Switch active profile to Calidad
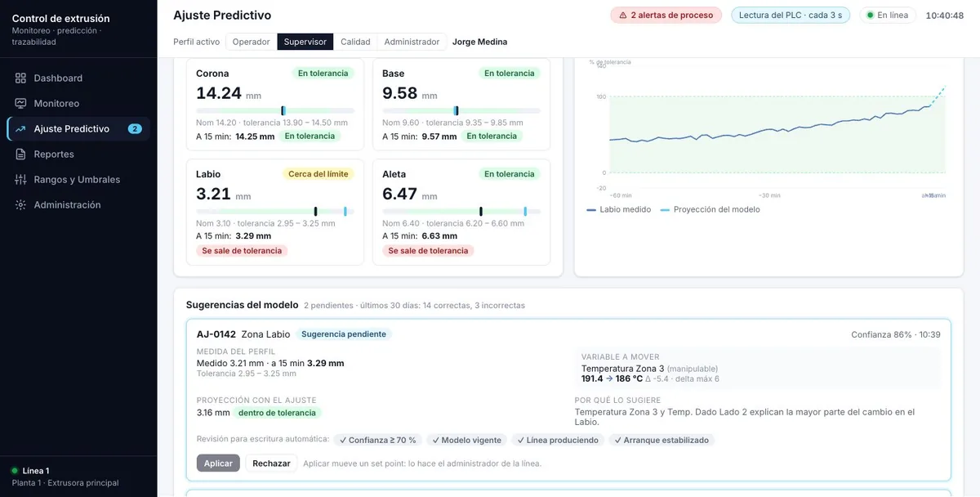Screen dimensions: 980x497 [355, 42]
